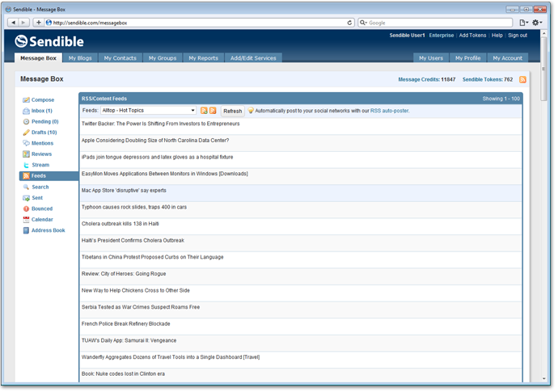Open the My Account tab
Screen dimensions: 558x392
(508, 58)
